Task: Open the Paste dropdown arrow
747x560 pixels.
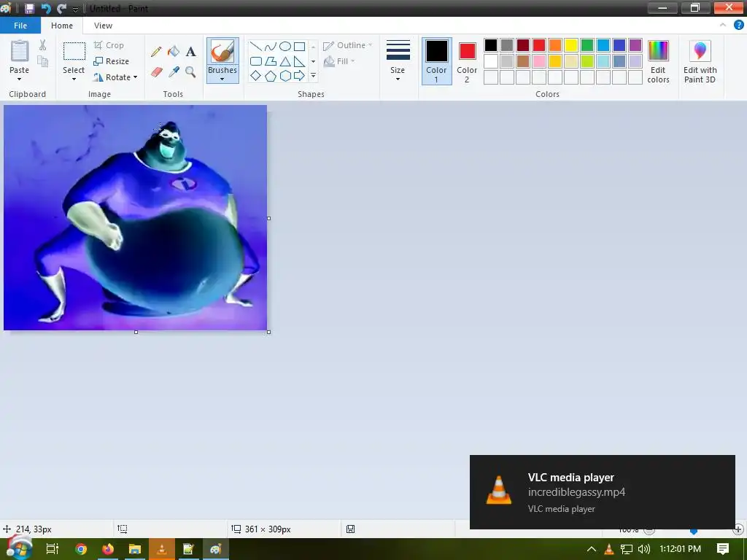Action: (20, 79)
